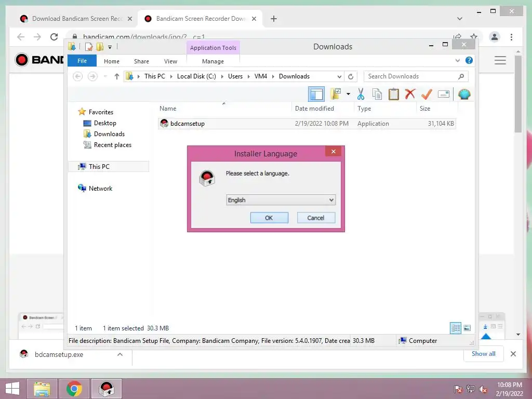This screenshot has width=532, height=399.
Task: Open the Manage ribbon tab
Action: (213, 61)
